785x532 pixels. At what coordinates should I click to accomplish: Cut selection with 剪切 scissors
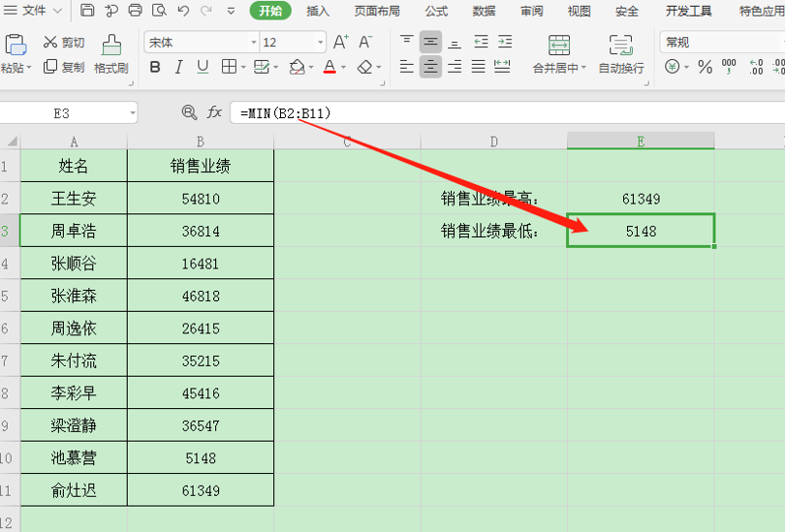coord(64,43)
